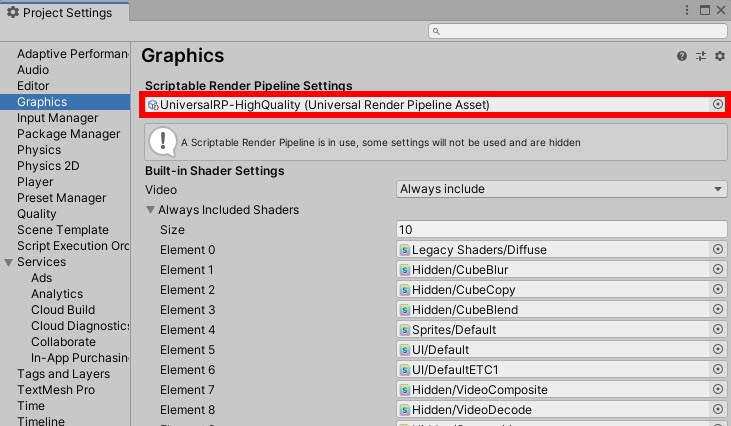Click the magnifier icon in search box
Viewport: 731px width, 426px height.
click(436, 31)
